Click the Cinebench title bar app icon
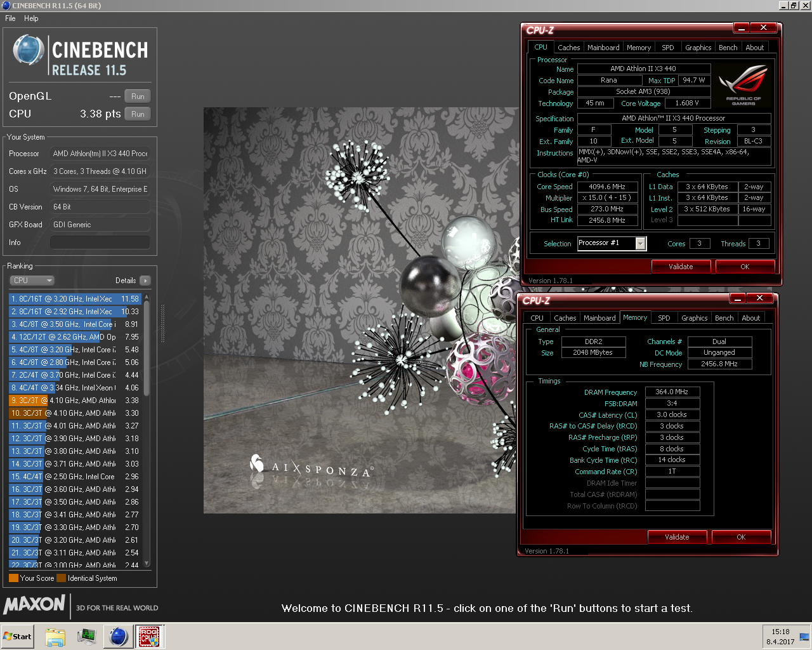Screen dimensions: 812x650 6,6
